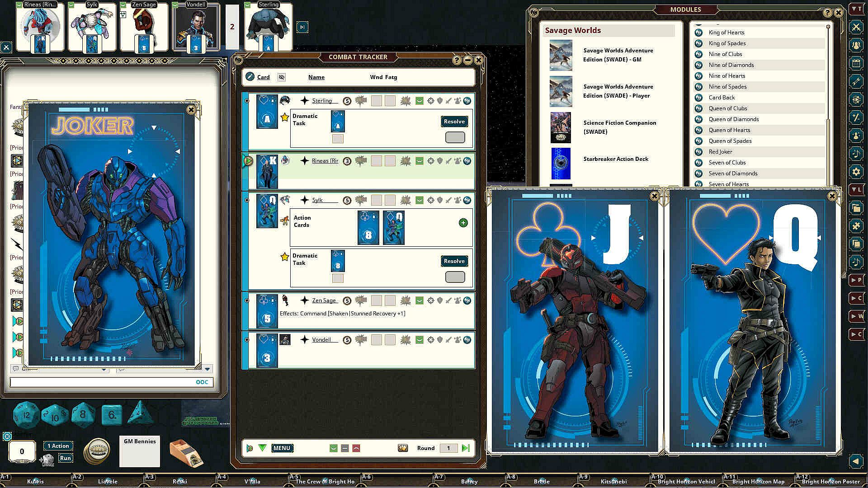Switch to Bright Horizon Map tab

point(758,481)
